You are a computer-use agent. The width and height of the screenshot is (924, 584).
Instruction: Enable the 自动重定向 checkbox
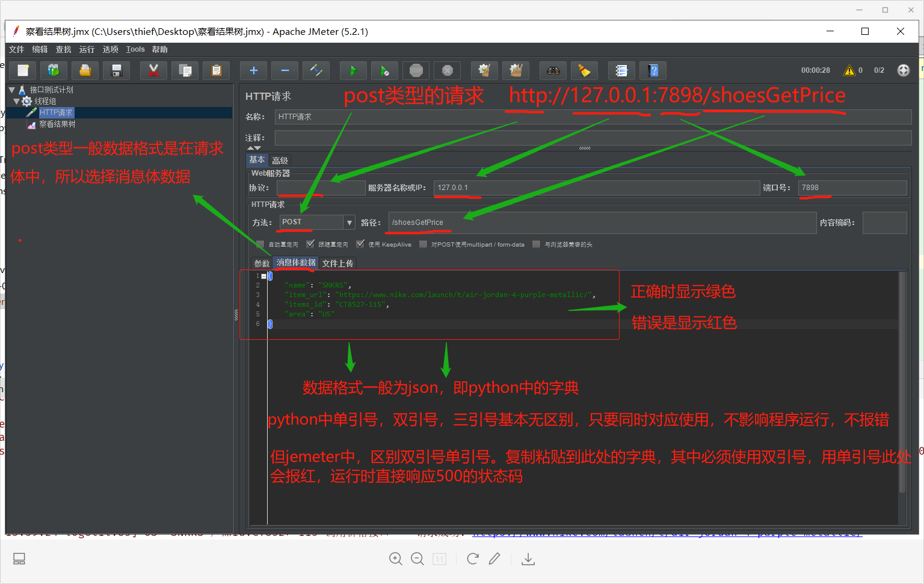point(260,244)
